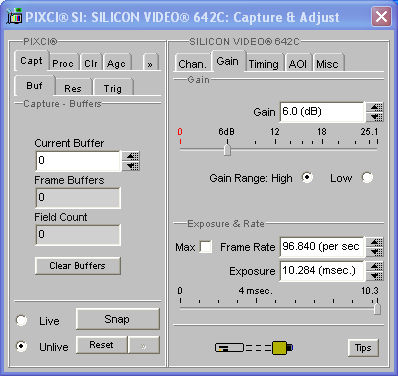
Task: Open the Timing tab
Action: point(264,63)
